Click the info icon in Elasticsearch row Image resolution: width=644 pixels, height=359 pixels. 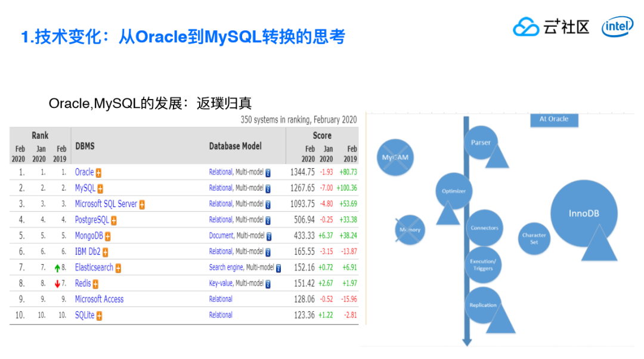(x=278, y=268)
